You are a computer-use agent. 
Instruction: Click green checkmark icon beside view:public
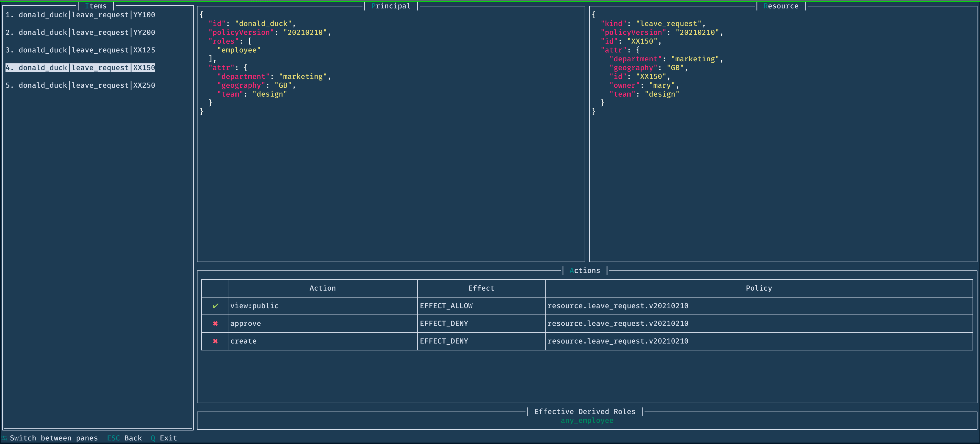(215, 306)
